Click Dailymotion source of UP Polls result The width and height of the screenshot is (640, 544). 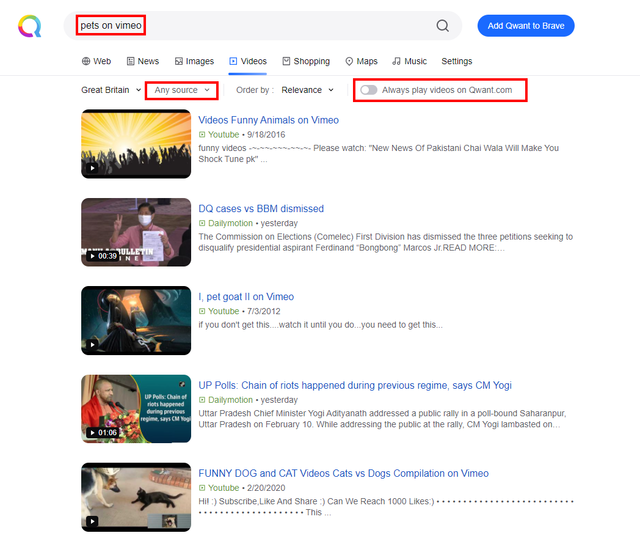pyautogui.click(x=230, y=400)
